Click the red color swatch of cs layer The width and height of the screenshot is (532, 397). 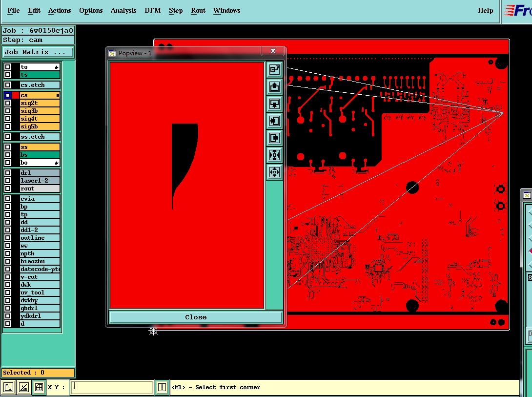point(16,95)
